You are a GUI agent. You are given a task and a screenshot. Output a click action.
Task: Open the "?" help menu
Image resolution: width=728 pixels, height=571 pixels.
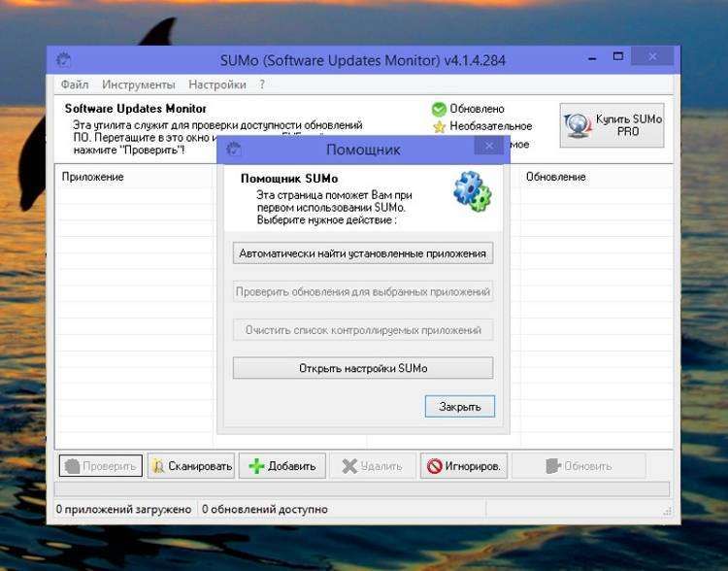click(262, 84)
